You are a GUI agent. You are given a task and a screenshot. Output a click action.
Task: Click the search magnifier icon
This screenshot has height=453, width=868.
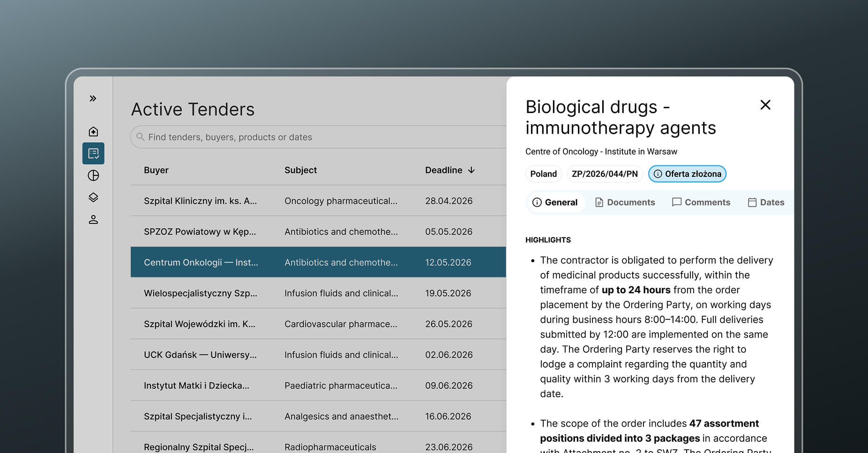coord(140,137)
